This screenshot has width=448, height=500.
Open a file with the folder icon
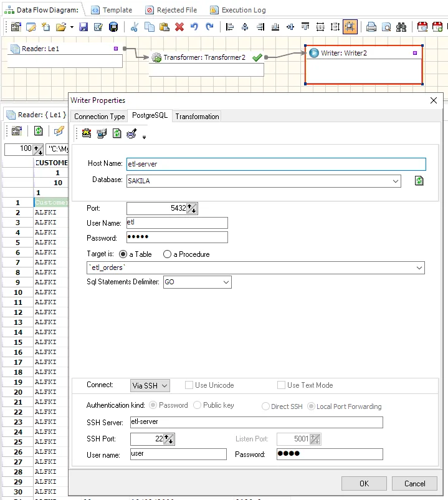coord(61,27)
